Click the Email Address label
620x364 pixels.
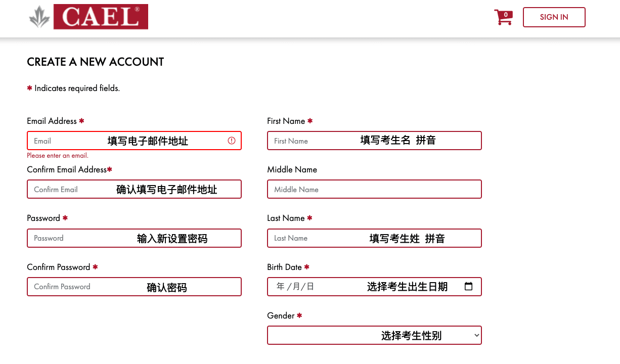pos(52,121)
